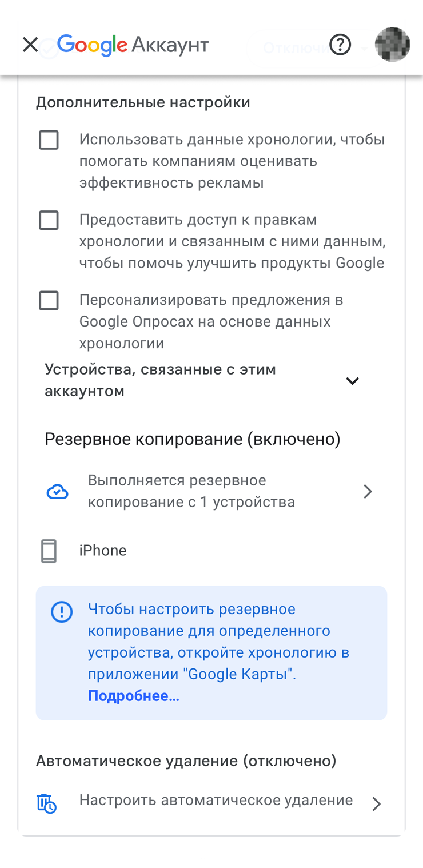Close the Google Account page with X
The width and height of the screenshot is (423, 868).
(30, 45)
